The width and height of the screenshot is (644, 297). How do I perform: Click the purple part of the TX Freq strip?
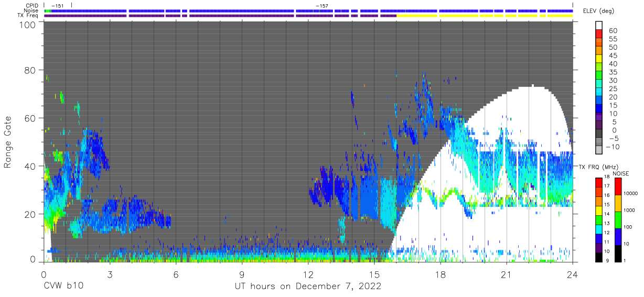tap(220, 16)
